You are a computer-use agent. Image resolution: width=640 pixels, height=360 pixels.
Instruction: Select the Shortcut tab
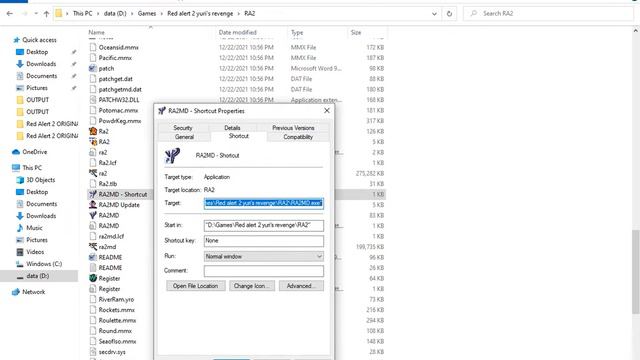238,136
